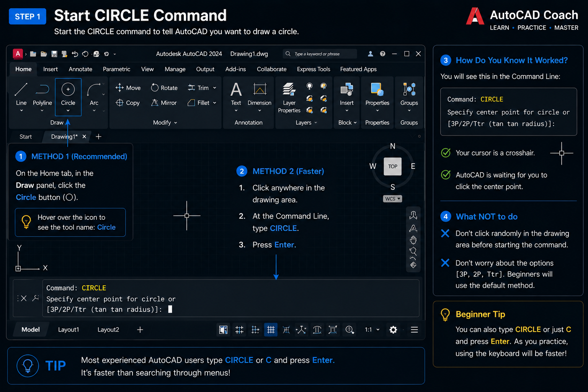The height and width of the screenshot is (392, 588).
Task: Activate the Mirror command
Action: 164,103
